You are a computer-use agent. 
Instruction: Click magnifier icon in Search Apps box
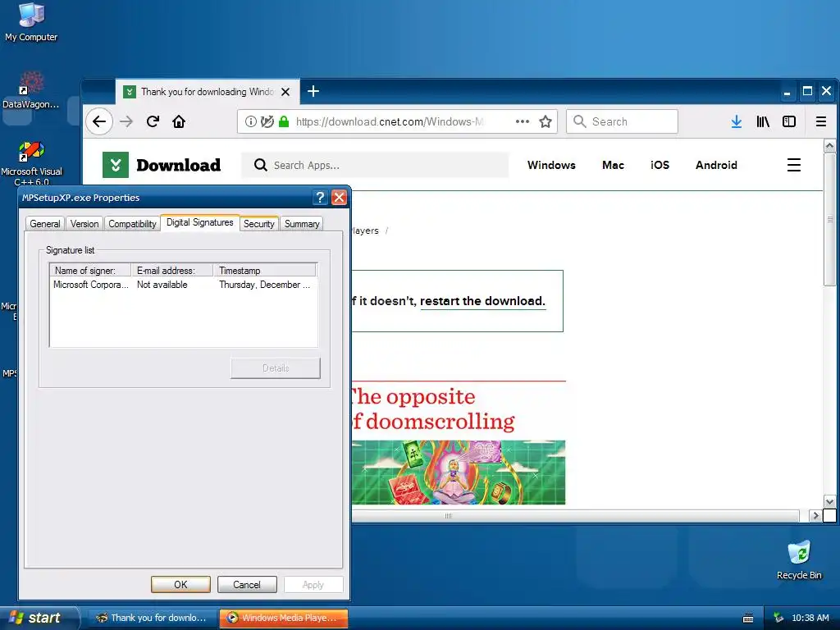260,165
